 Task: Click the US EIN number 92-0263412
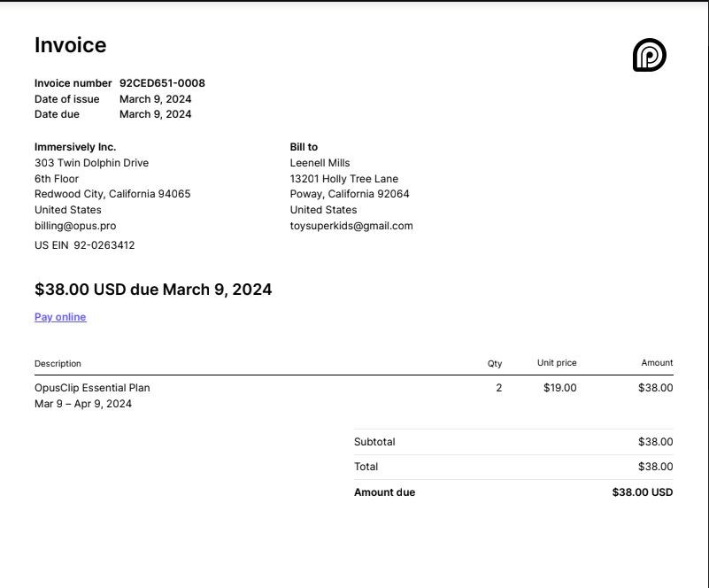[104, 245]
